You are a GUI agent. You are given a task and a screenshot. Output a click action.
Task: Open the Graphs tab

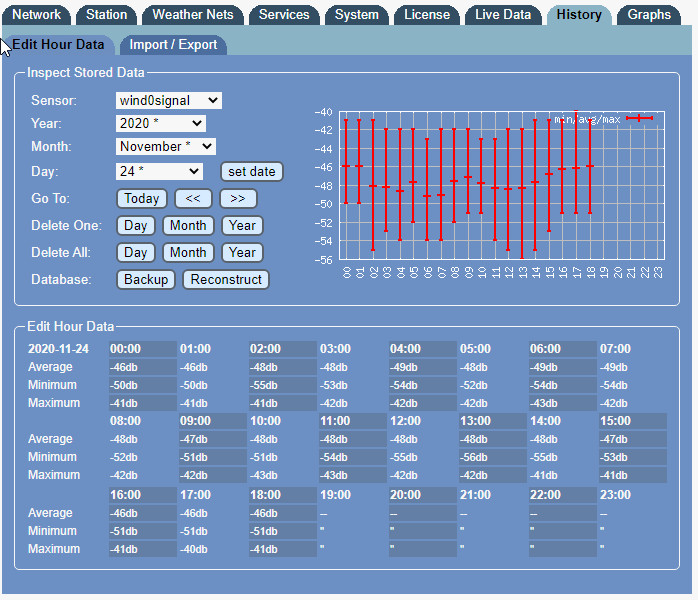[649, 15]
